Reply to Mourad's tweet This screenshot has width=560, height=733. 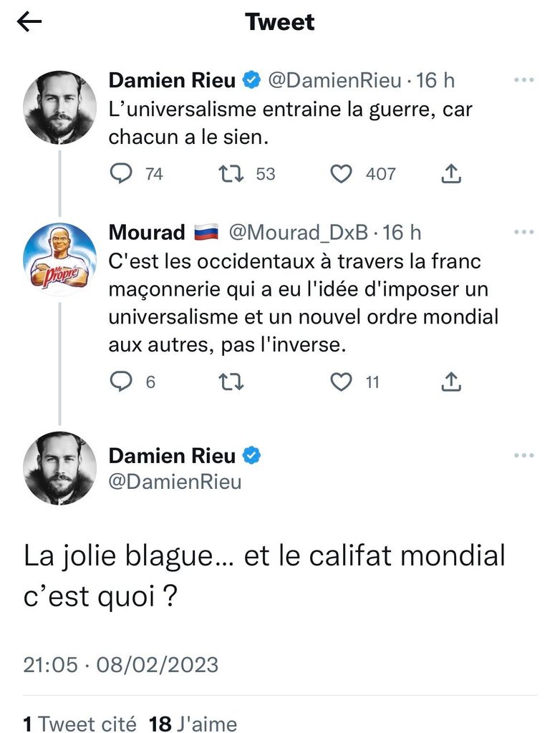(x=122, y=383)
